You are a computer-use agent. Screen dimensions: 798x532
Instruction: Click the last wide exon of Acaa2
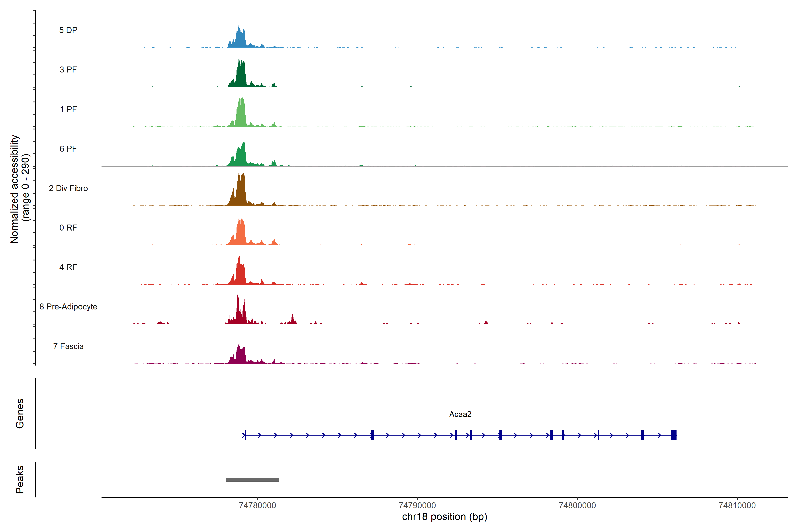(673, 435)
